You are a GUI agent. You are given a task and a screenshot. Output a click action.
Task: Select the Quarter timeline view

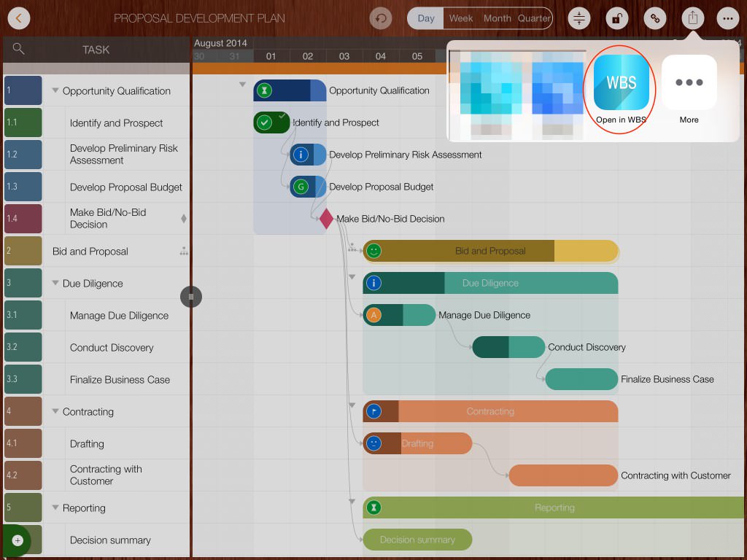point(534,18)
